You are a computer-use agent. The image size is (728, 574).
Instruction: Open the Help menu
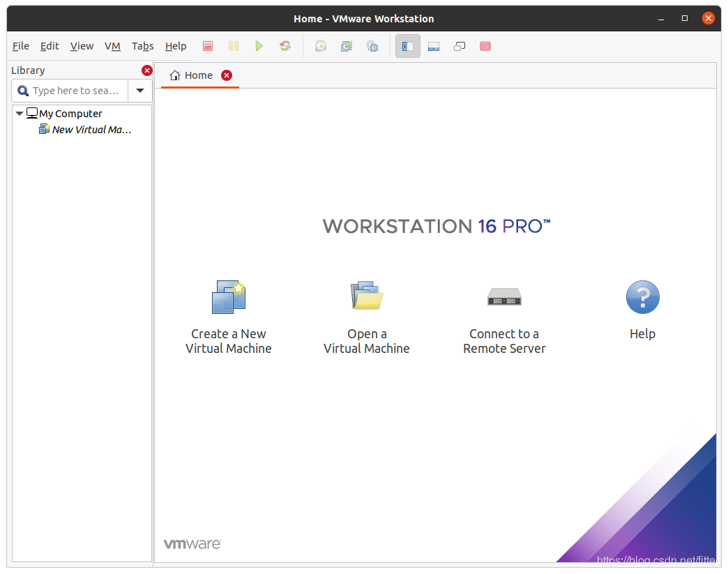[x=176, y=46]
